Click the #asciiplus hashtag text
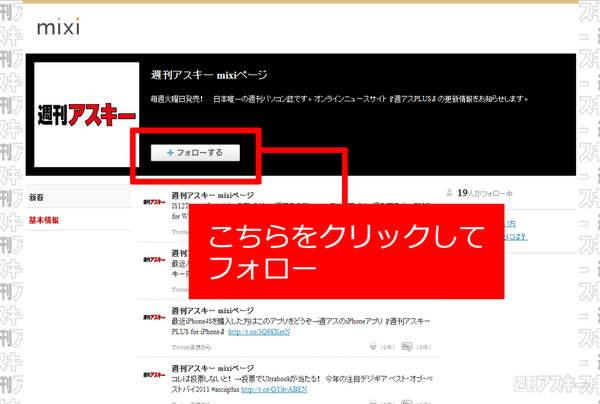 click(x=224, y=389)
